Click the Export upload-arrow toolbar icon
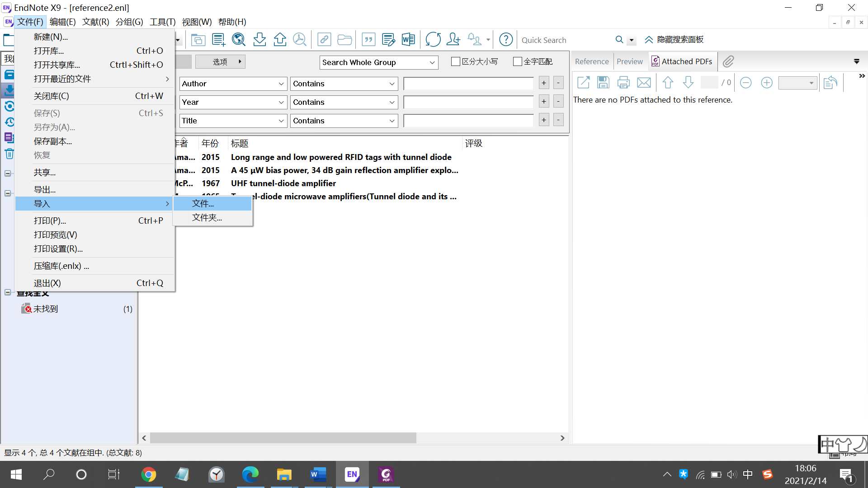The image size is (868, 488). tap(280, 40)
